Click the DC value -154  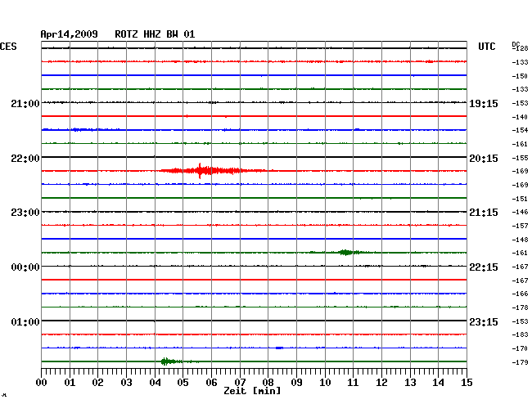pyautogui.click(x=520, y=130)
